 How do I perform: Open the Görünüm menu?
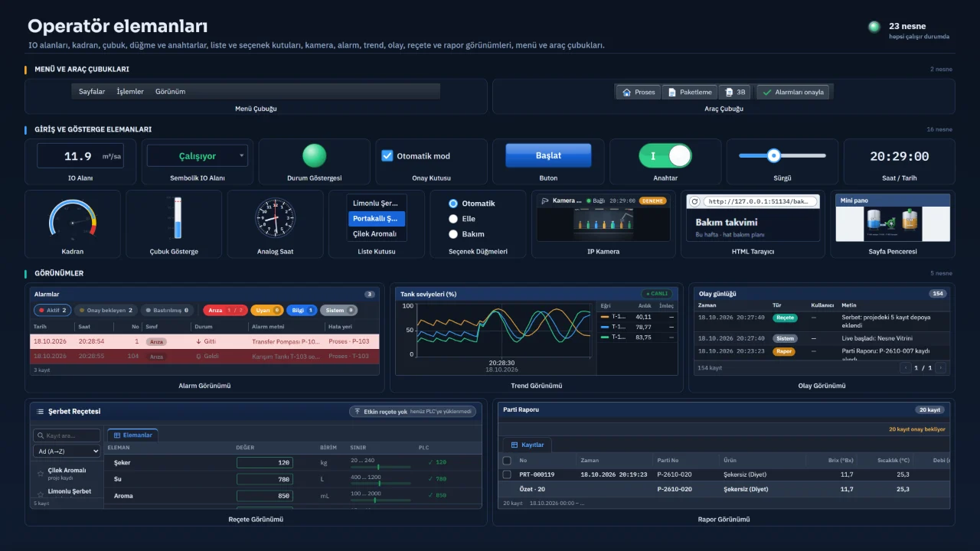coord(170,92)
